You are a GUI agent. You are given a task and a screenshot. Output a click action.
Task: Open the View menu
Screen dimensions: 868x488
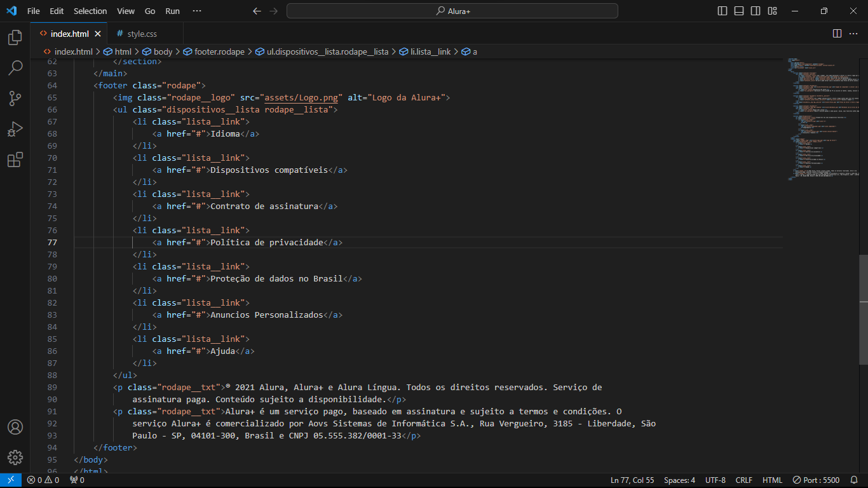pos(126,11)
